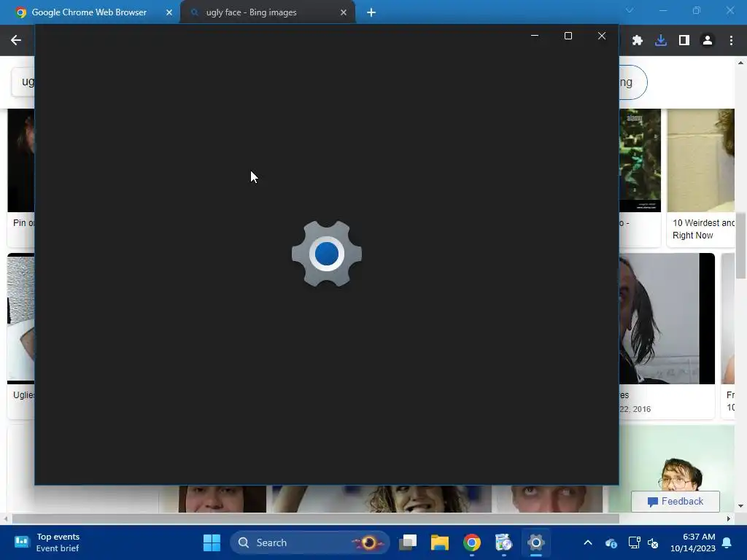
Task: Close the ugly face Bing images tab
Action: [x=344, y=12]
